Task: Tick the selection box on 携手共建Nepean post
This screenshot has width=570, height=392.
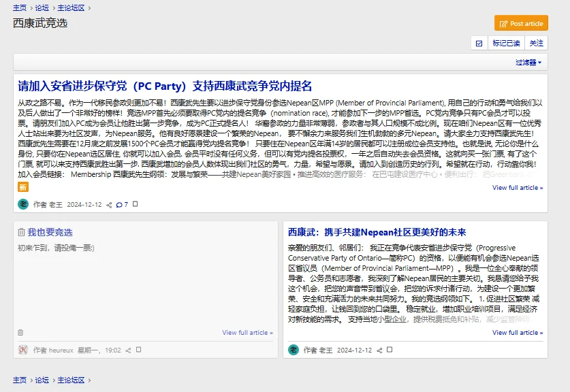Action: [x=390, y=350]
